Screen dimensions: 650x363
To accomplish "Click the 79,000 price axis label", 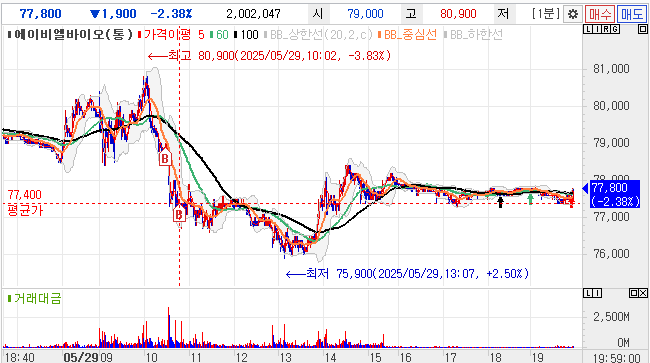I will pos(611,143).
